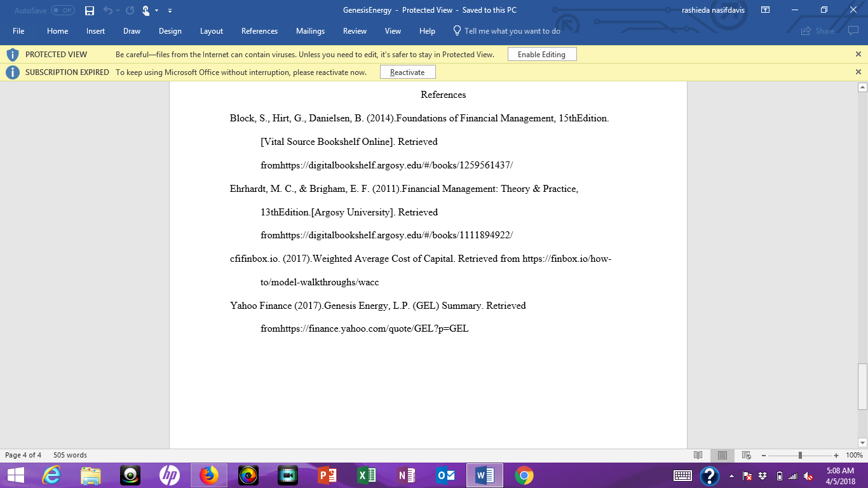Close the Protected View message bar
The image size is (868, 488).
tap(858, 55)
